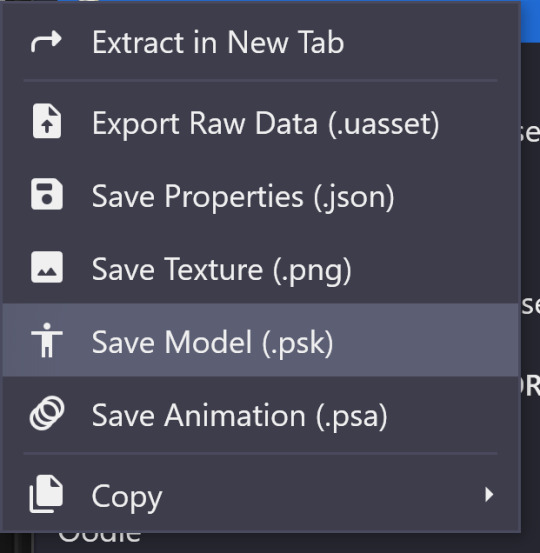This screenshot has height=553, width=540.
Task: Click the cut-off text right of Export Raw Data
Action: click(530, 133)
